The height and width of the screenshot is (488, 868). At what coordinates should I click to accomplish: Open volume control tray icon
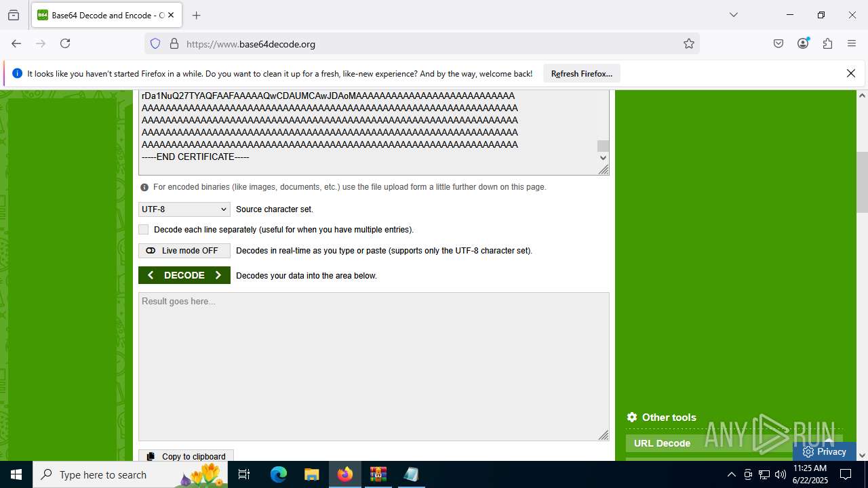(781, 474)
